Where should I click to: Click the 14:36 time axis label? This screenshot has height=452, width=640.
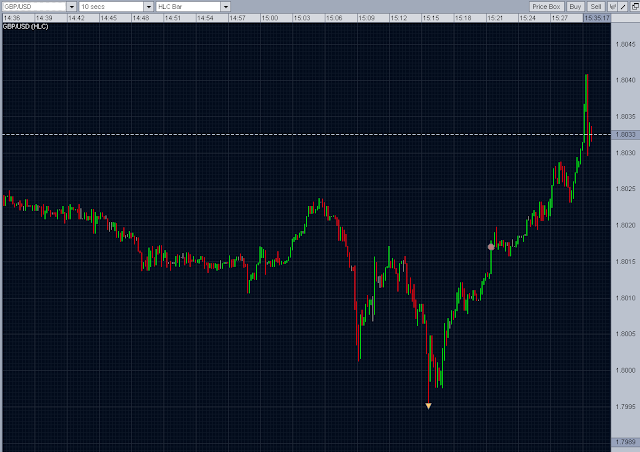(x=11, y=18)
